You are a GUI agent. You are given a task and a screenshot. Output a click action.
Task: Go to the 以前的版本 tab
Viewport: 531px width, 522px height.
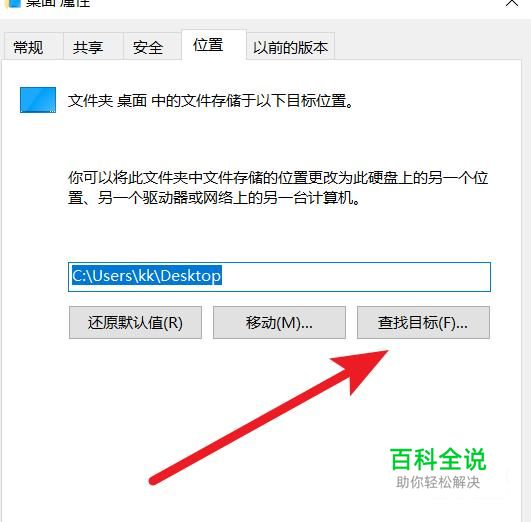(291, 47)
